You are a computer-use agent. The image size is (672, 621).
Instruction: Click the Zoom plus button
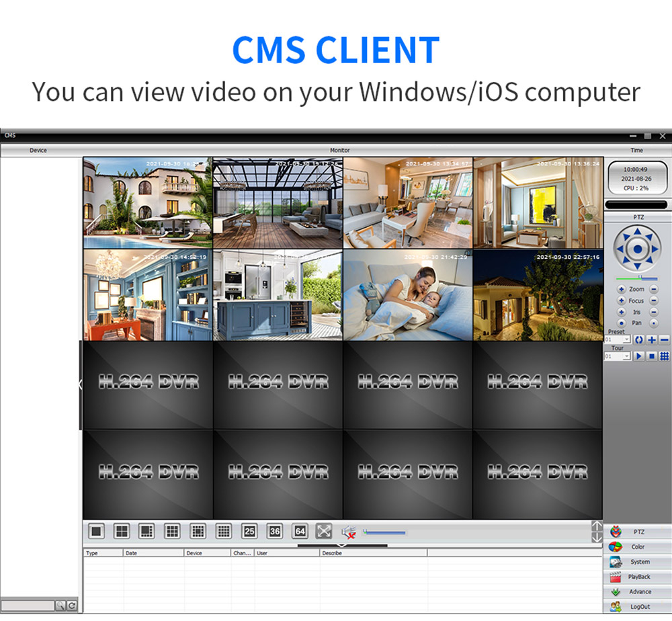coord(621,289)
